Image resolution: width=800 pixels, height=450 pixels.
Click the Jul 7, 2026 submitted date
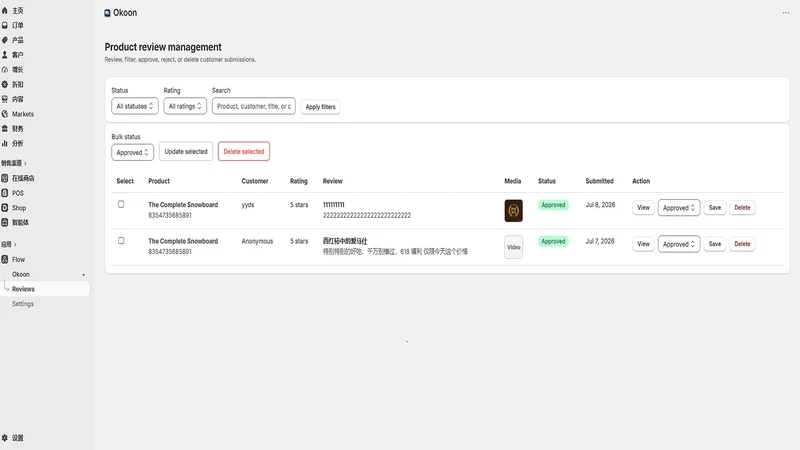click(600, 241)
